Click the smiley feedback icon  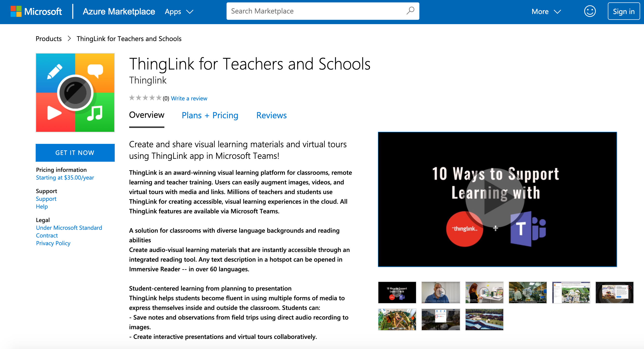tap(590, 11)
